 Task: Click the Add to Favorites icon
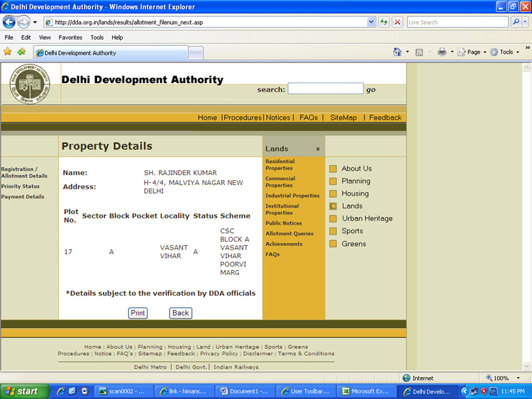click(x=21, y=52)
